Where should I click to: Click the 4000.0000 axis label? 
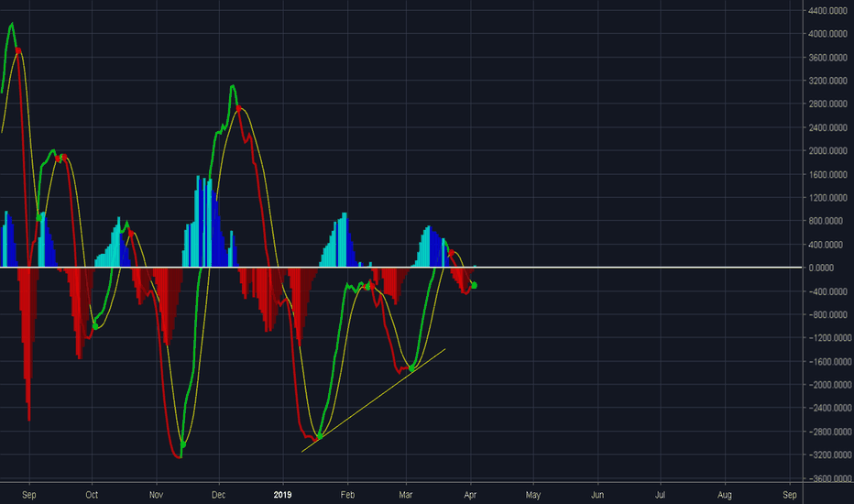click(x=827, y=34)
